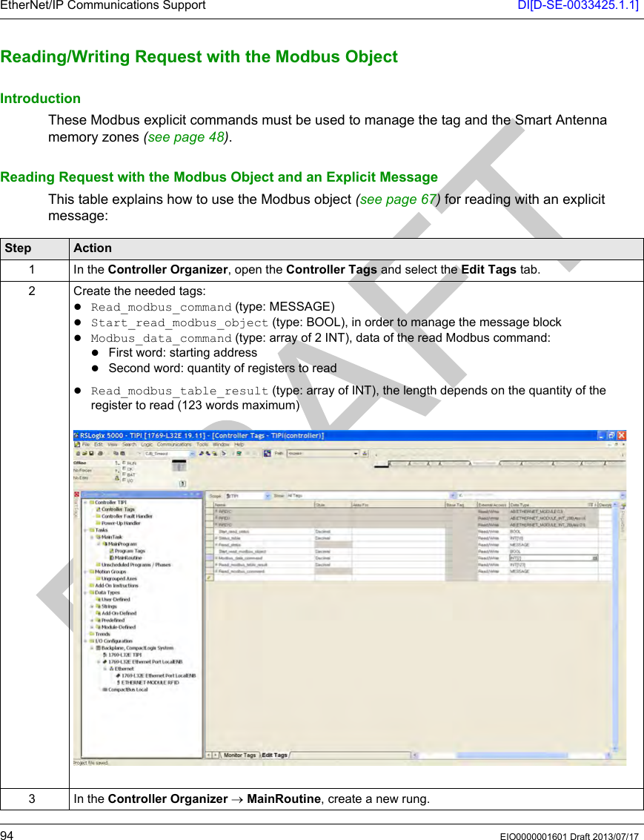Open the Search menu

click(129, 445)
